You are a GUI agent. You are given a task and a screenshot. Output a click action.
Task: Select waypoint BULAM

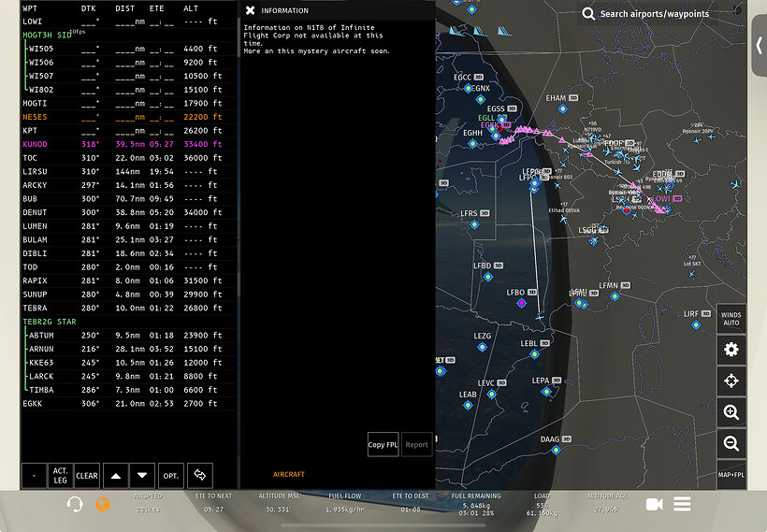(x=130, y=240)
